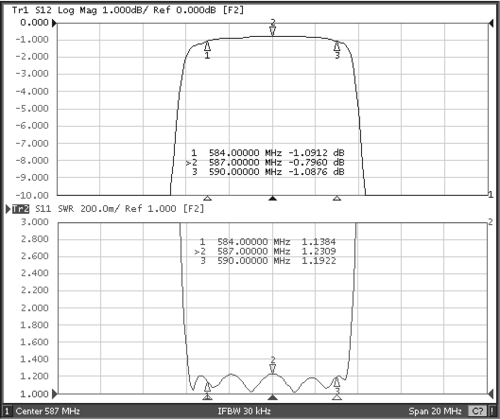Click the 0.000 dB reference arrow at left of the S12 plot

click(55, 23)
